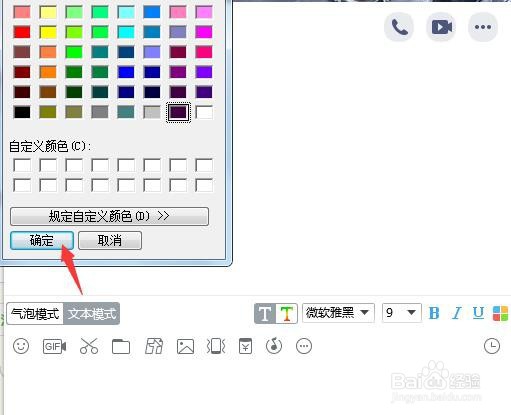The image size is (511, 415).
Task: Select the system font gray T icon
Action: click(265, 313)
